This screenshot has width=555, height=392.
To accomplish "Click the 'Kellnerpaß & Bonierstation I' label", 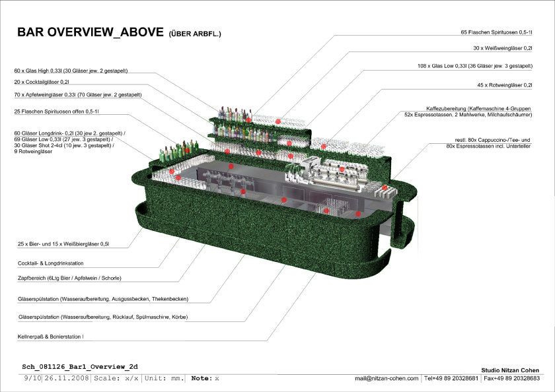I will click(x=51, y=337).
